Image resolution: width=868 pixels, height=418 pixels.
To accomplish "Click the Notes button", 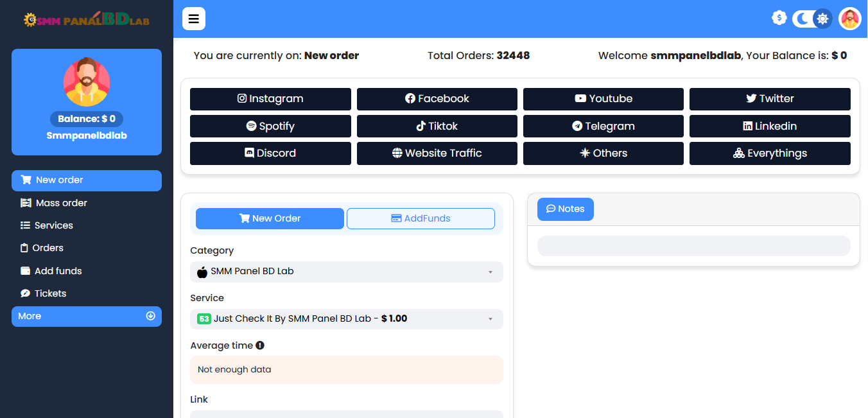I will pyautogui.click(x=565, y=209).
